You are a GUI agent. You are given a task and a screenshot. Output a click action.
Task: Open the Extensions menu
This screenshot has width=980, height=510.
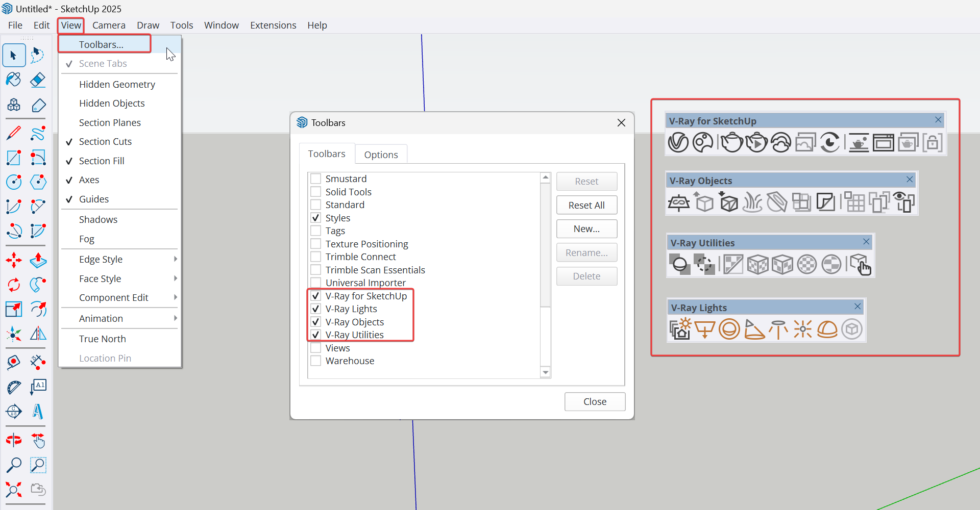click(273, 25)
